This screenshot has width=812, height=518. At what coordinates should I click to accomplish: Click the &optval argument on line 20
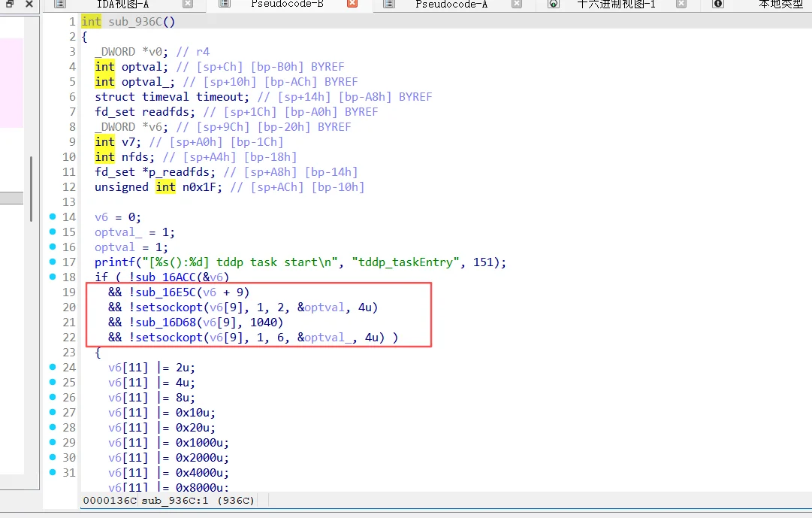pyautogui.click(x=321, y=307)
